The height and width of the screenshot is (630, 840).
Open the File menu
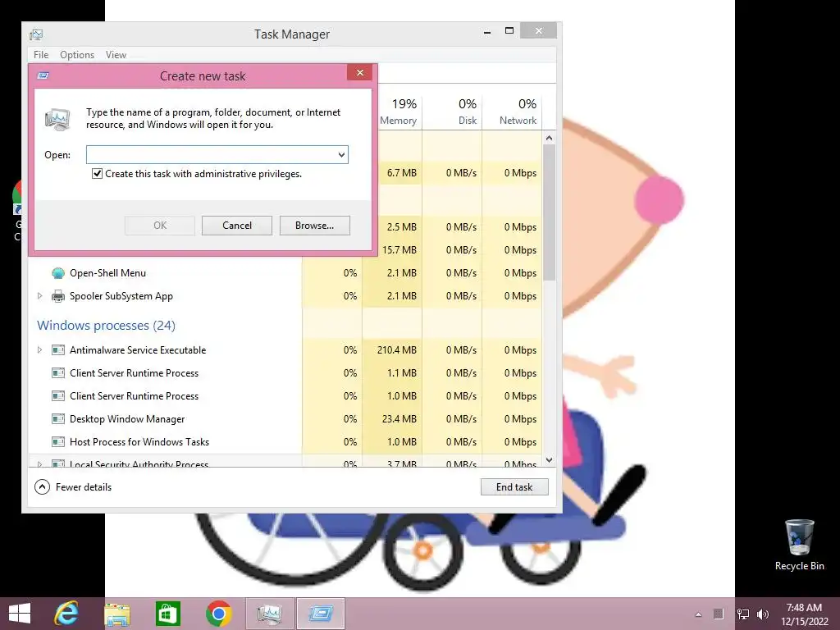coord(41,55)
